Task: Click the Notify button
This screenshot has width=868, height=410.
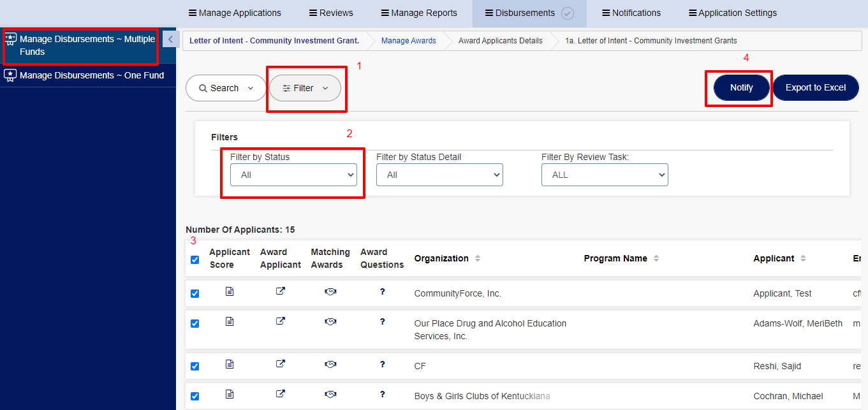Action: 742,88
